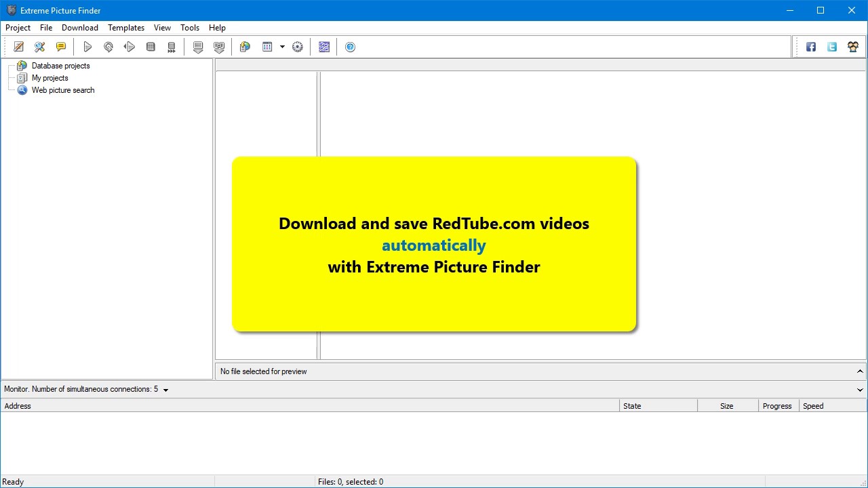Open the view mode dropdown arrow

(x=282, y=47)
